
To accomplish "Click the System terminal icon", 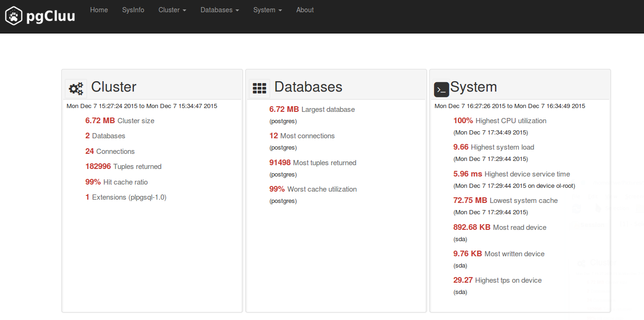I will point(442,89).
